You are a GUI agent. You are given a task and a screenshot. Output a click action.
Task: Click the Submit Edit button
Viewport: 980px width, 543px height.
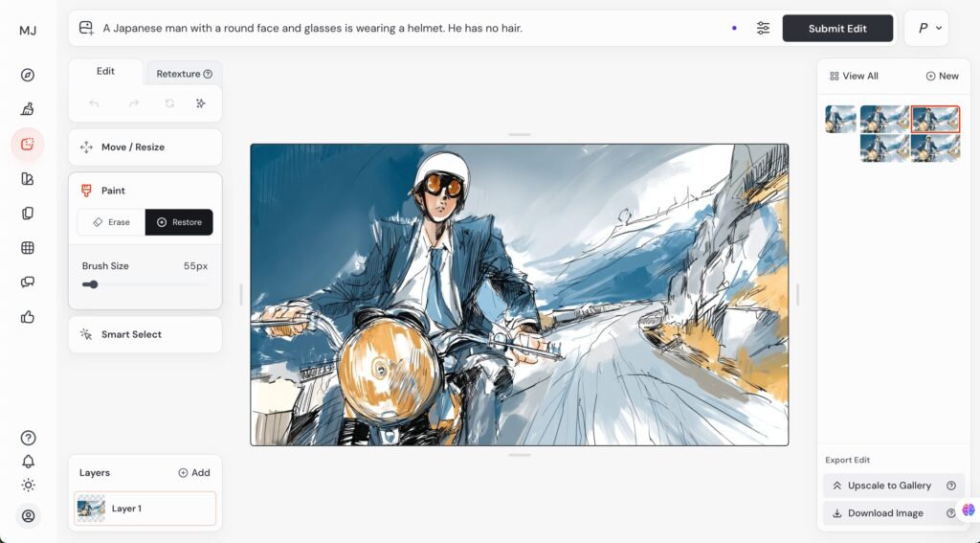pyautogui.click(x=837, y=29)
